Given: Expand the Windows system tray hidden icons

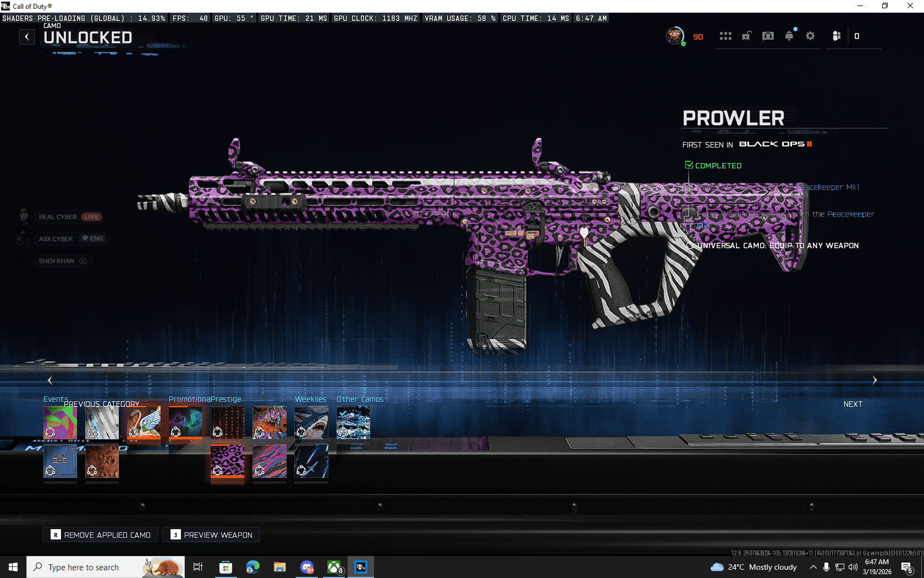Looking at the screenshot, I should point(813,567).
